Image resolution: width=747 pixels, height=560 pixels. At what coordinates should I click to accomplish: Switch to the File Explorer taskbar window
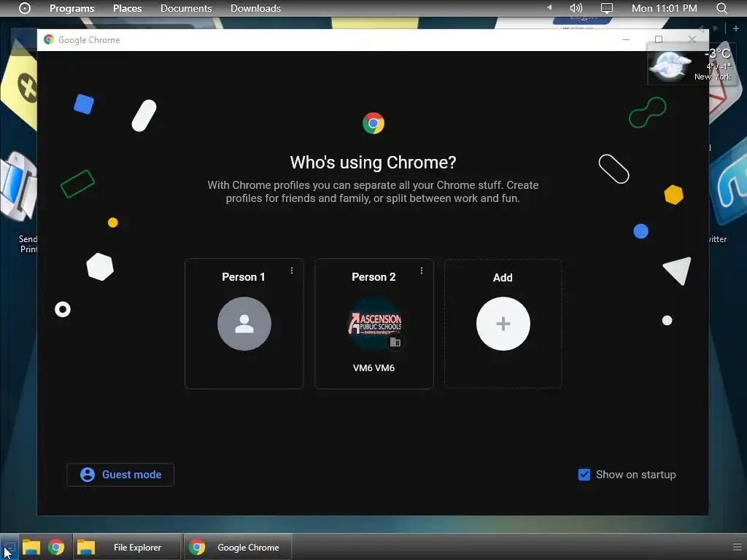coord(127,547)
